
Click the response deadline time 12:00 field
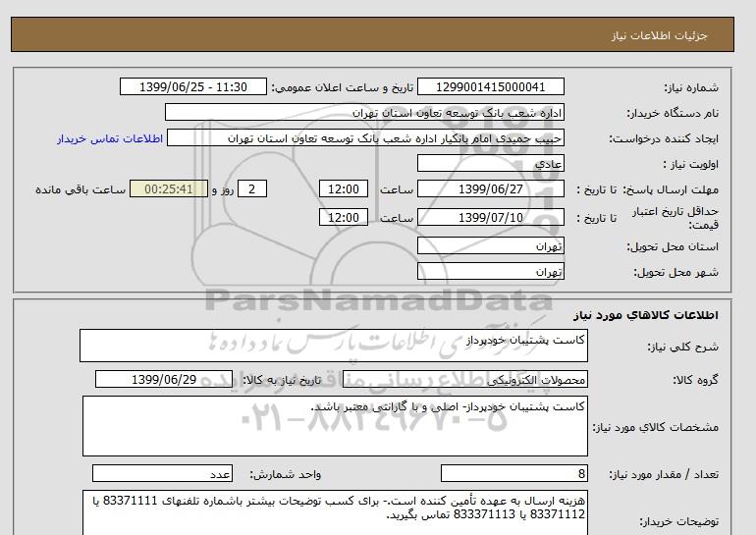[344, 188]
